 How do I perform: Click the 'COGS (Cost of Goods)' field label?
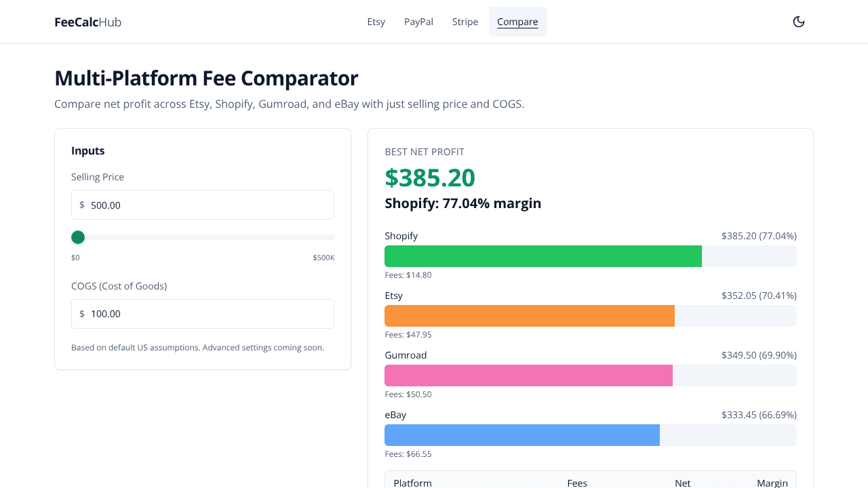point(119,286)
